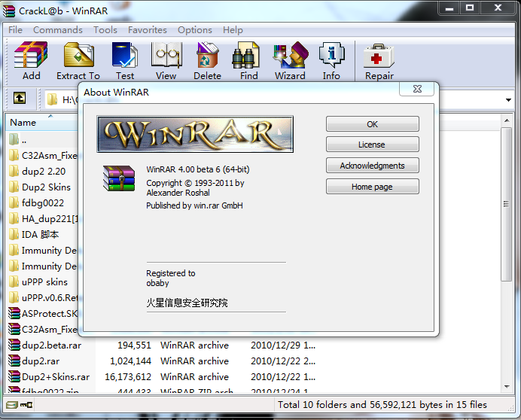The height and width of the screenshot is (420, 521).
Task: Click the Acknowledgments button
Action: pyautogui.click(x=373, y=166)
